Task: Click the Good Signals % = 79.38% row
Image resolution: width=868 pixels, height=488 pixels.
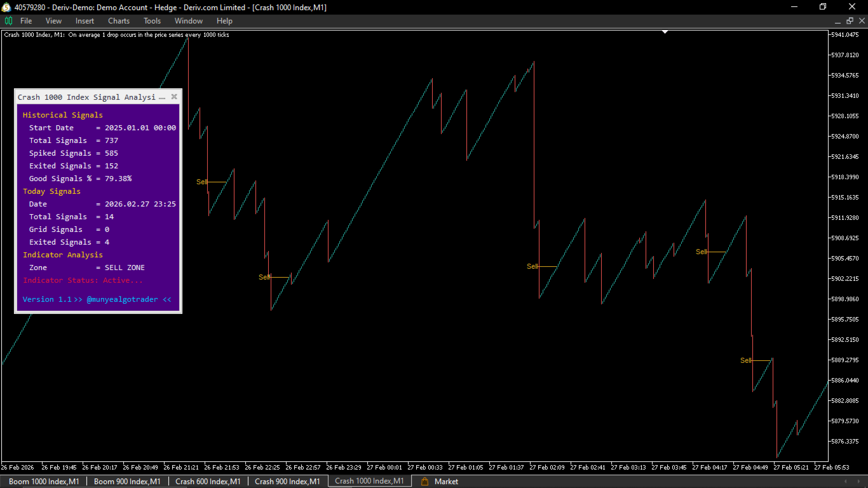Action: [80, 179]
